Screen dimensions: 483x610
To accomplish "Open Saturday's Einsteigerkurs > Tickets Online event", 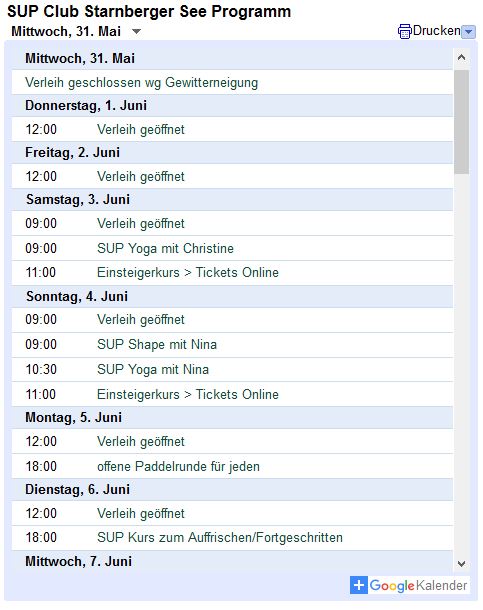I will pyautogui.click(x=188, y=272).
